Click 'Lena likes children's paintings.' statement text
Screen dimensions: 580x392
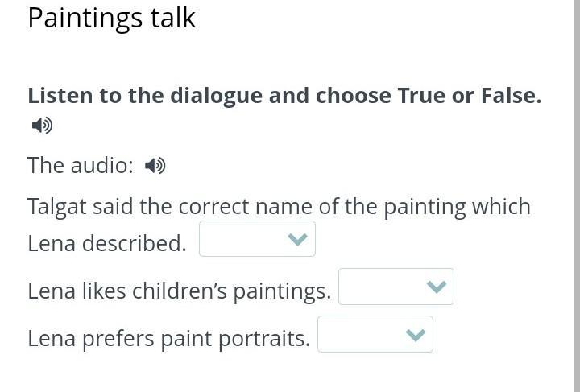179,291
